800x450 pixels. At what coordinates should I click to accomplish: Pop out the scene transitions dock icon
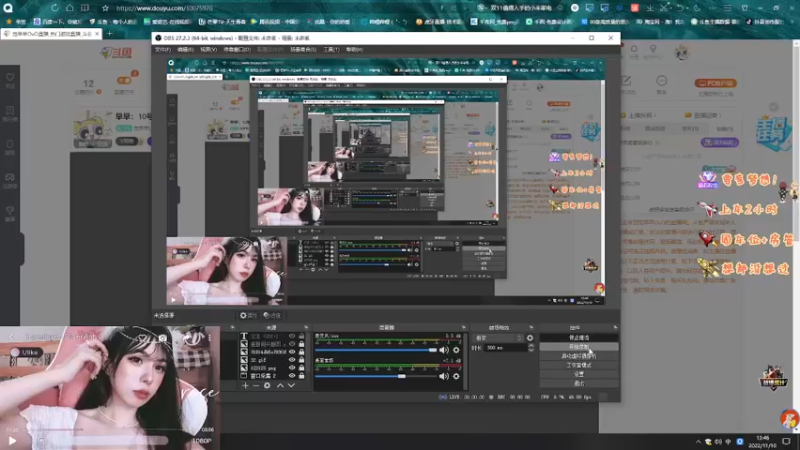[531, 328]
